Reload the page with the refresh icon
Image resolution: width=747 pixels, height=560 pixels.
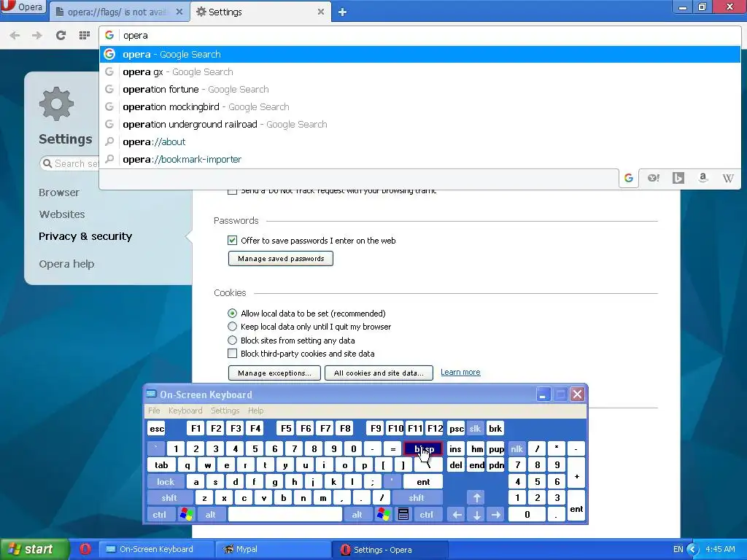pos(61,35)
